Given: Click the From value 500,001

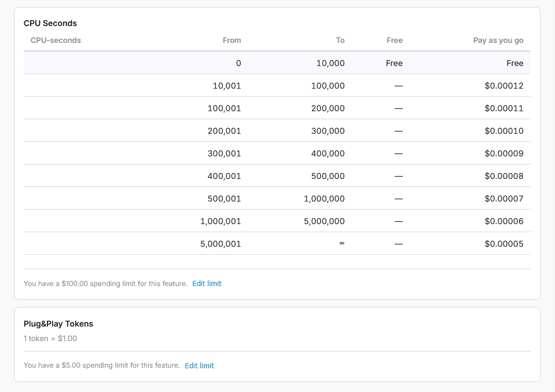Looking at the screenshot, I should tap(224, 199).
